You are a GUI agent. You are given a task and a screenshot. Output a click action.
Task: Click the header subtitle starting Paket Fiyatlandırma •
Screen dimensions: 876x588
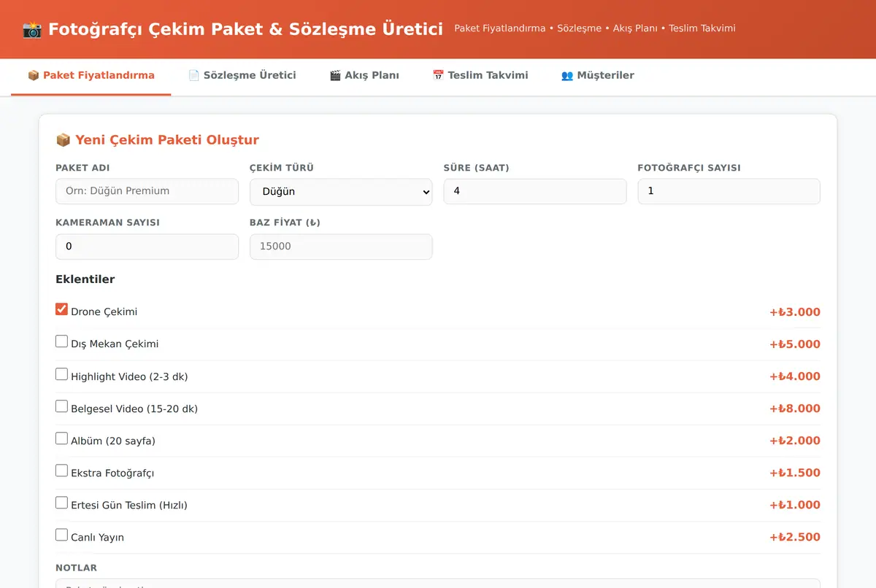point(595,28)
